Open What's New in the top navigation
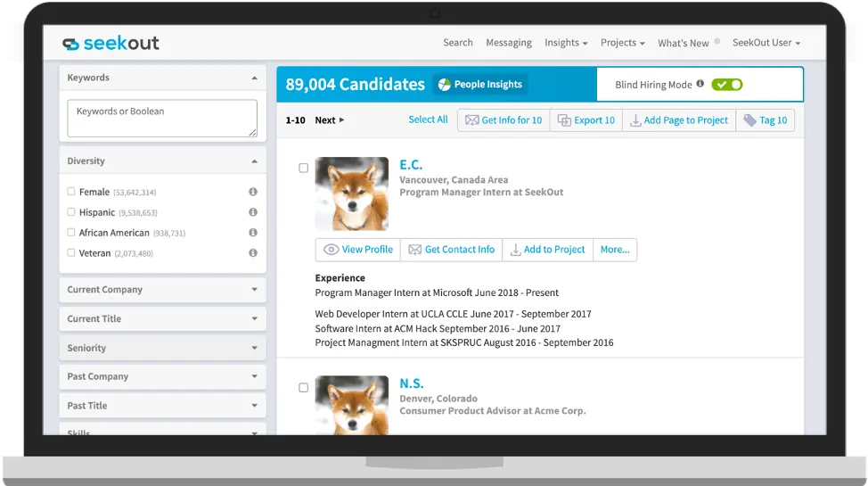The width and height of the screenshot is (868, 486). [684, 43]
